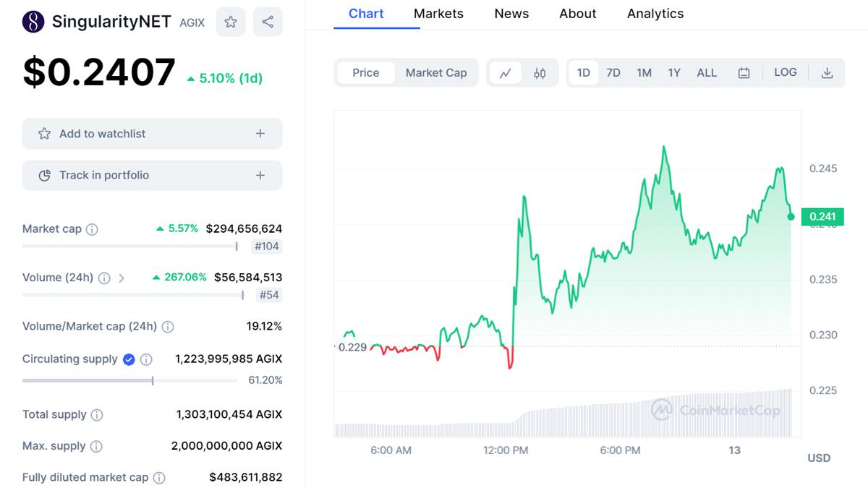
Task: Click the #54 volume rank badge
Action: (270, 295)
